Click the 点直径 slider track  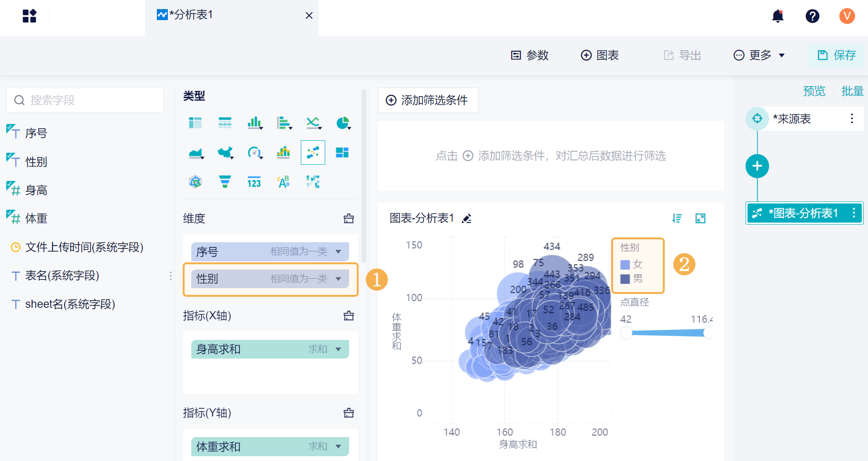pyautogui.click(x=667, y=333)
